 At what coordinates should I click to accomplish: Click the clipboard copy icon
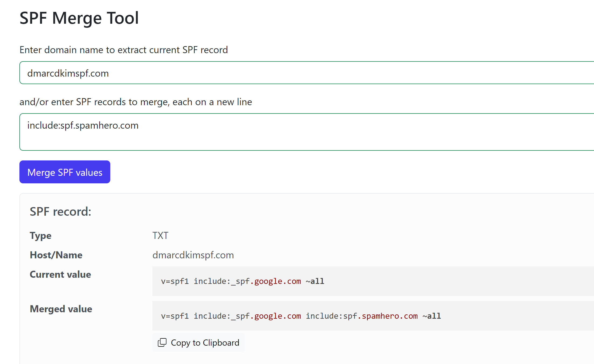[162, 342]
